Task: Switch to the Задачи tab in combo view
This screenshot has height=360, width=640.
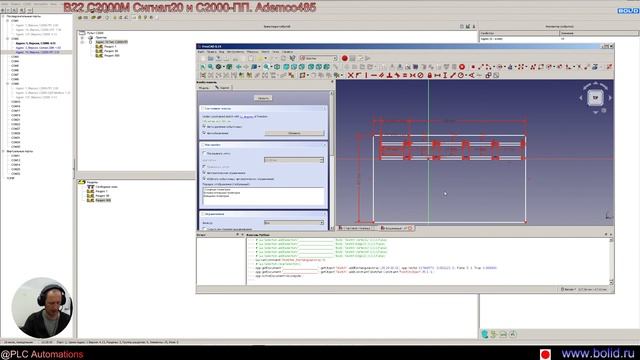Action: 223,87
